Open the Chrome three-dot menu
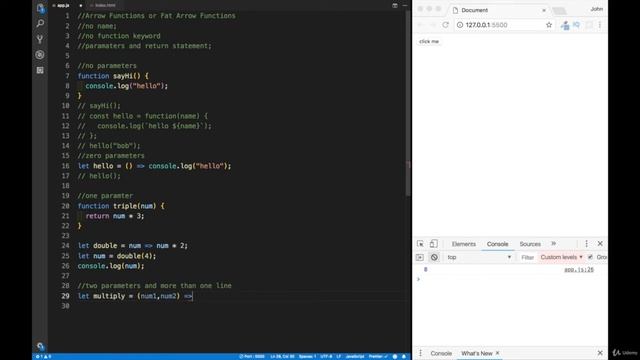Viewport: 640px width, 360px height. pos(600,25)
